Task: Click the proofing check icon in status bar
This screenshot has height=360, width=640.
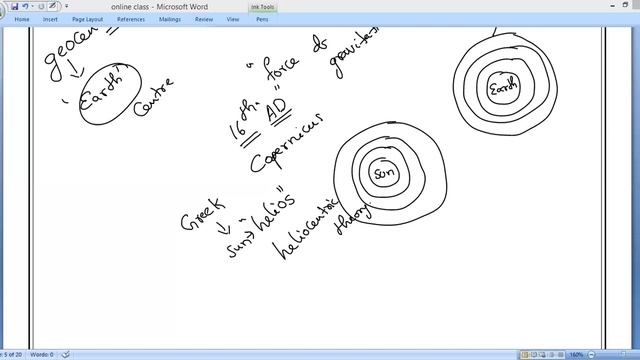Action: (66, 355)
